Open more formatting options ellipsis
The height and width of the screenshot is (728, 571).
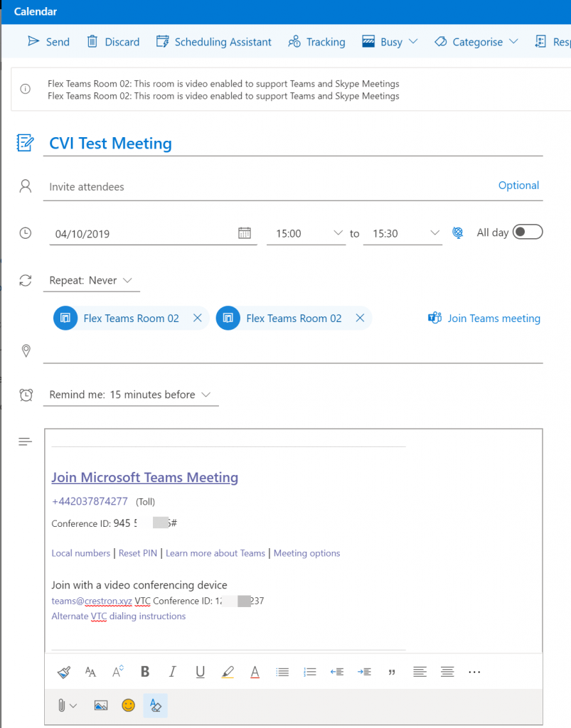tap(474, 672)
